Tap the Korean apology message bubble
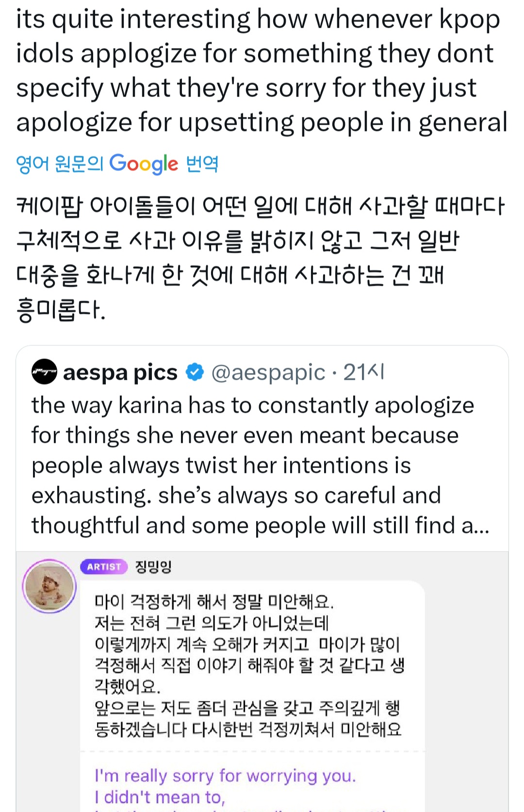 pos(250,665)
